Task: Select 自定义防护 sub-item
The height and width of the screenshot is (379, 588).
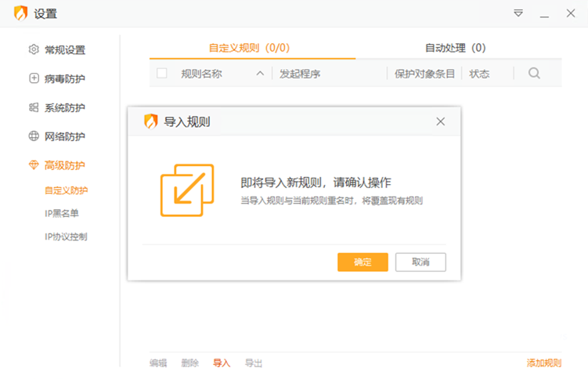Action: click(66, 190)
